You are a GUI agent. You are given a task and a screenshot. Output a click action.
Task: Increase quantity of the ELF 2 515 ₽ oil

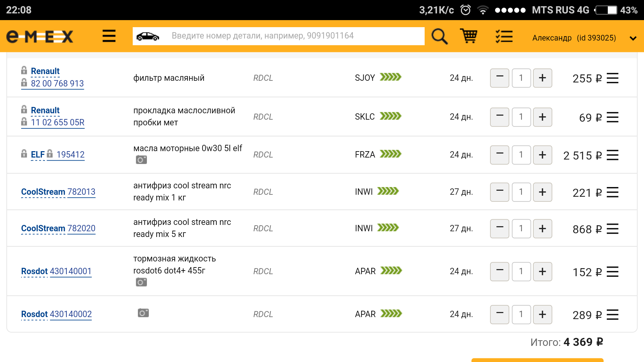point(542,155)
